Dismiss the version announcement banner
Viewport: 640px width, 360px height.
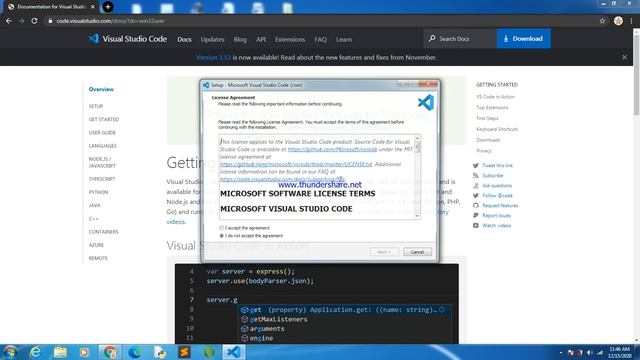point(624,58)
